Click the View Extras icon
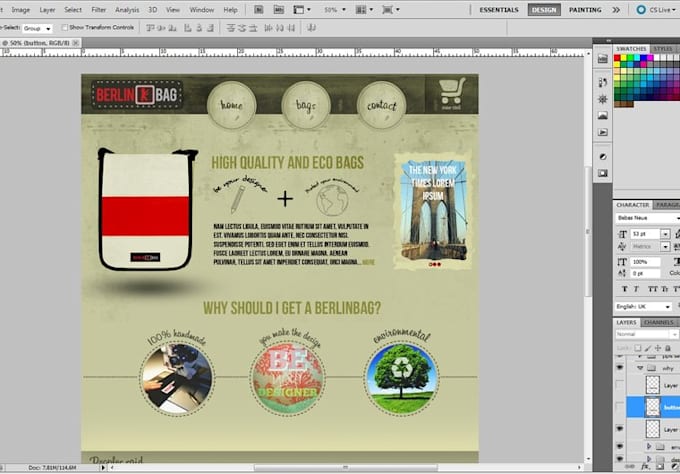The width and height of the screenshot is (680, 474). coord(301,10)
